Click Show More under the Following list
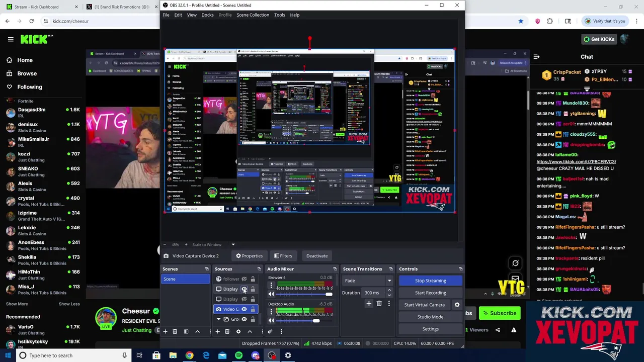Screen dimensions: 644x362 tap(17, 304)
